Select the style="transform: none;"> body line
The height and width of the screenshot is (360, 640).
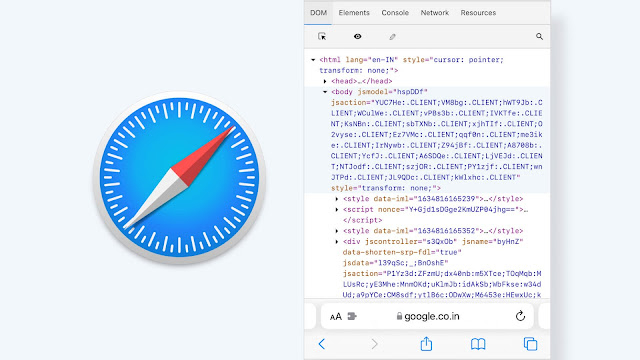point(386,188)
